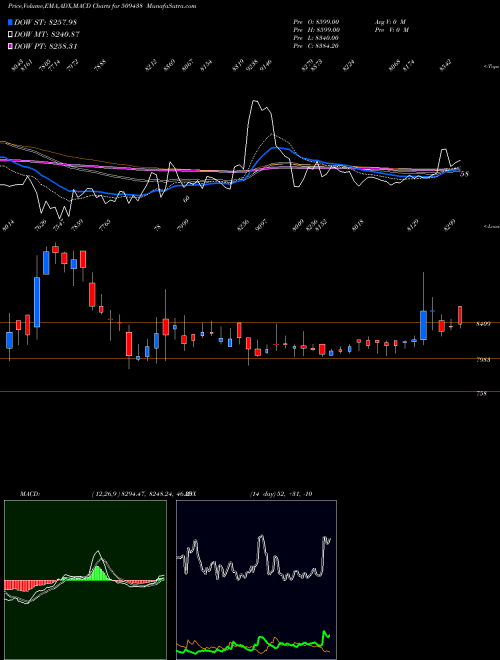Click the Pre H: 8399.00 value
The height and width of the screenshot is (660, 500).
point(317,30)
